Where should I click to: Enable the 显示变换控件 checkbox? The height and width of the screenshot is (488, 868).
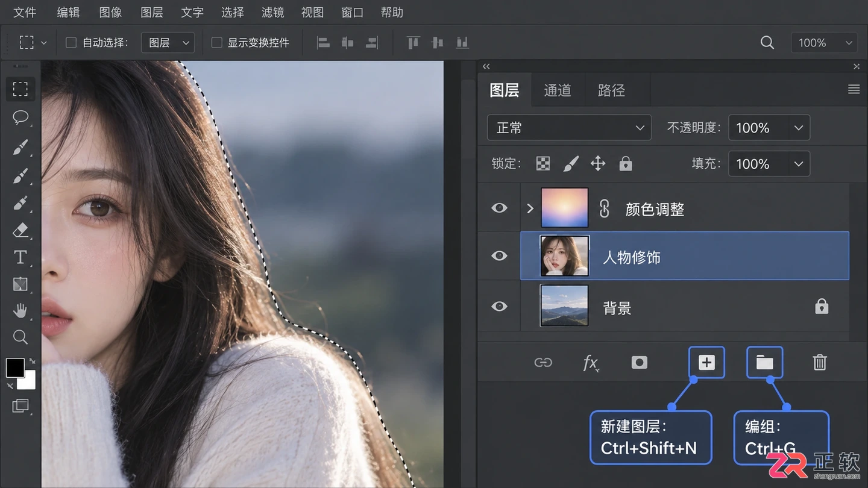click(x=217, y=42)
